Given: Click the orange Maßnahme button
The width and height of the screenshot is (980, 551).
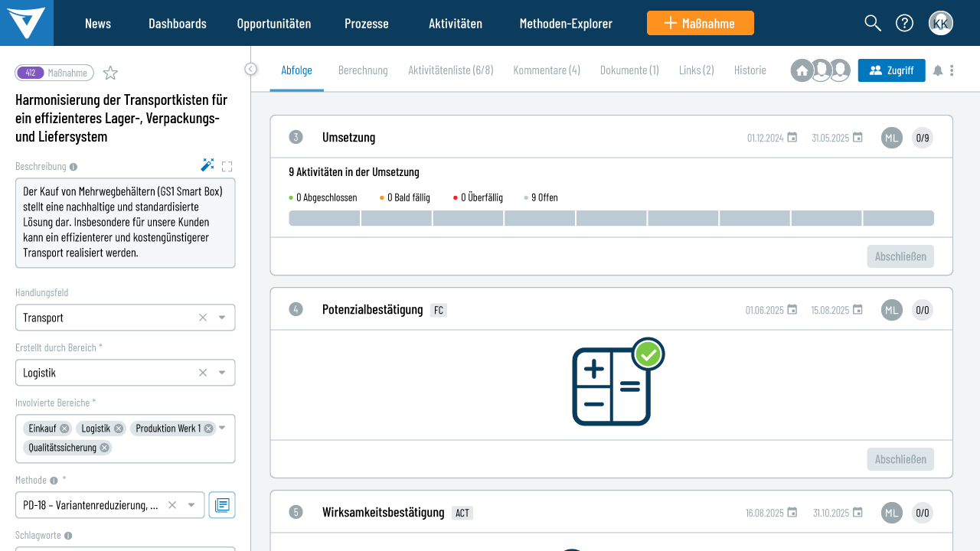Looking at the screenshot, I should (x=700, y=23).
